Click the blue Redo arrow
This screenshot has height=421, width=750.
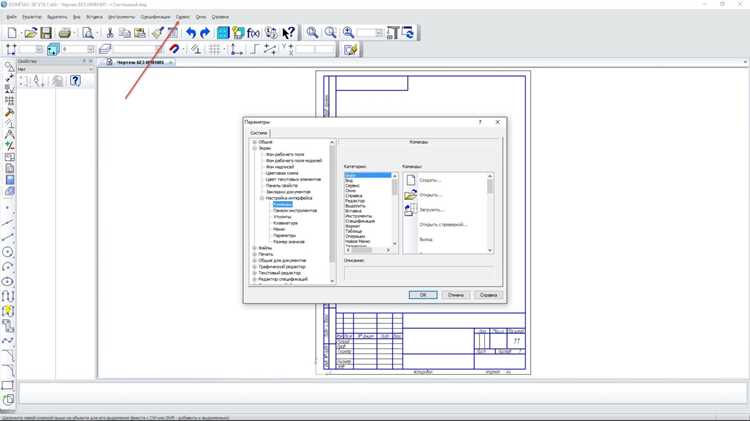pyautogui.click(x=205, y=33)
